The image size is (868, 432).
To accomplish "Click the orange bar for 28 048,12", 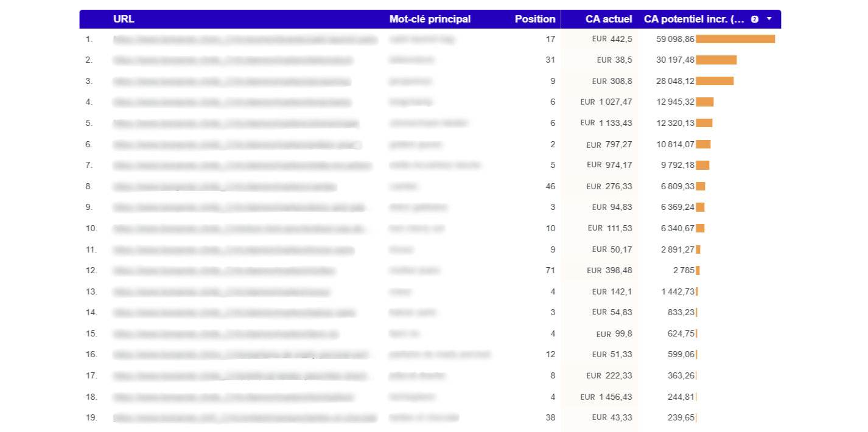I will [715, 81].
